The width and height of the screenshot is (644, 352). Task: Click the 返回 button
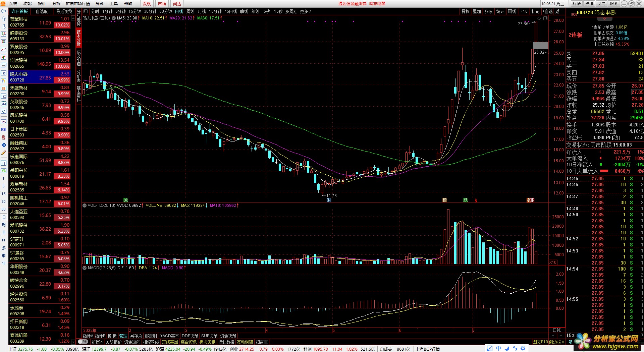(x=559, y=11)
